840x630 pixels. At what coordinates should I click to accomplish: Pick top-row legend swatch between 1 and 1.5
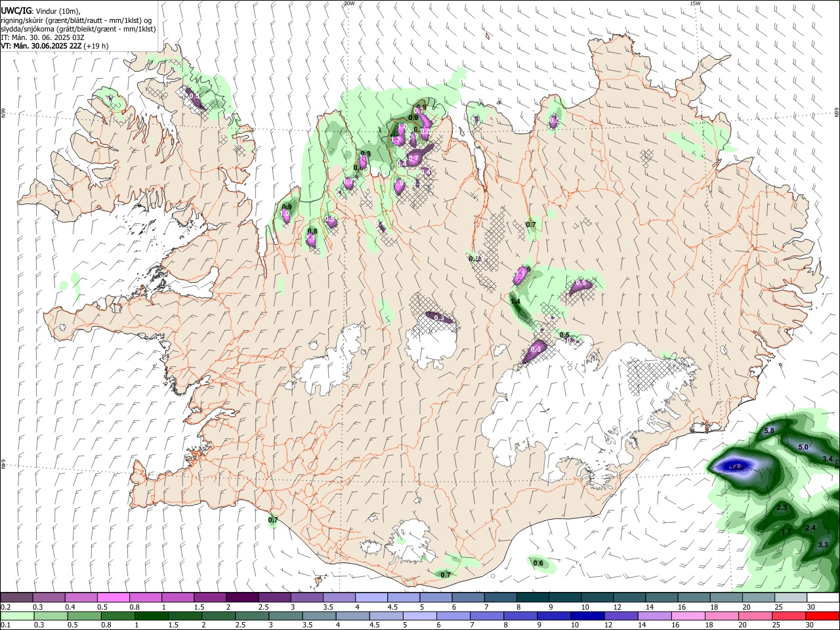177,598
